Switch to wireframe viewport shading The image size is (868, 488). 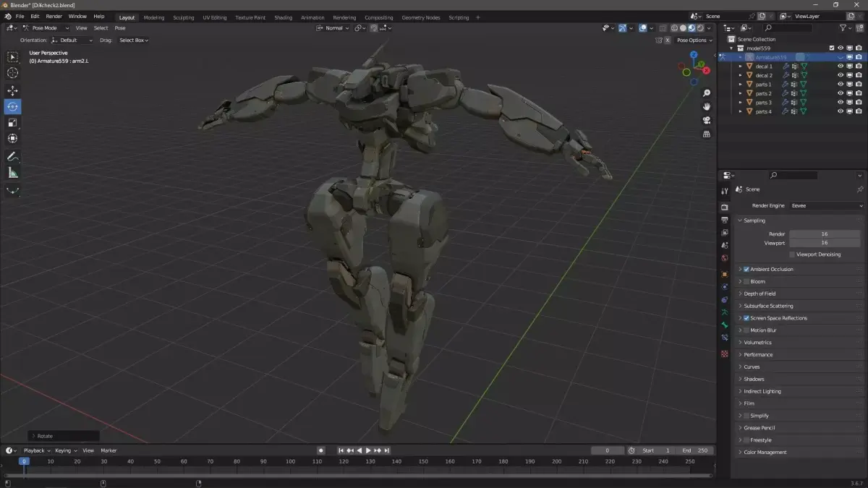coord(674,28)
